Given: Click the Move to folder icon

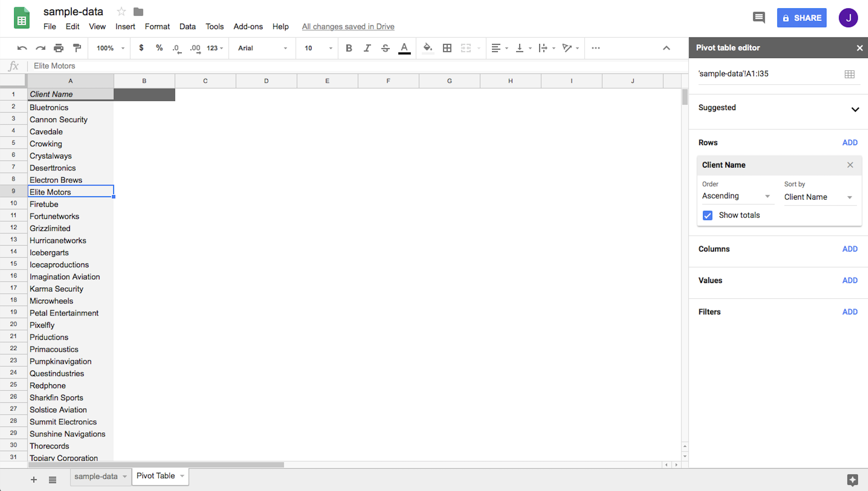Looking at the screenshot, I should point(138,12).
